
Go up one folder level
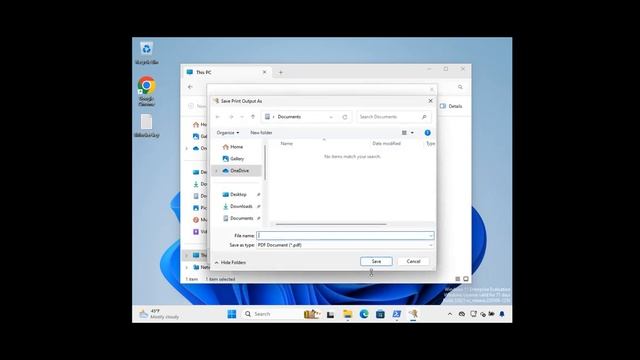[253, 117]
